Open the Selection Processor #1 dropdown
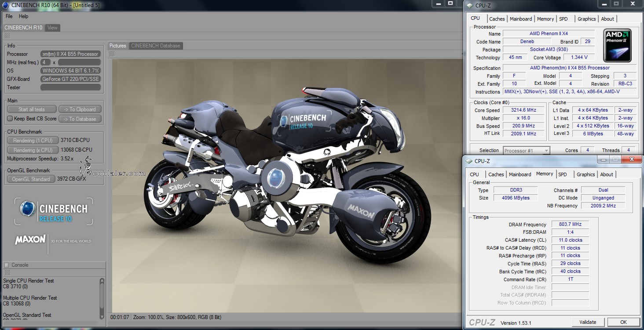Viewport: 644px width, 330px height. [x=526, y=150]
